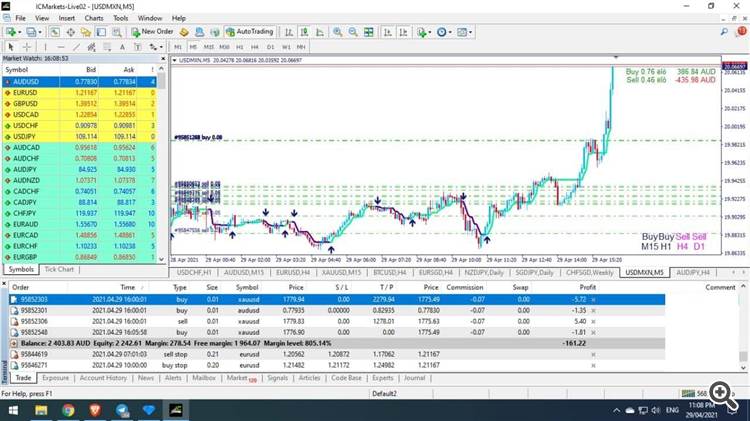Open the Tools menu
This screenshot has width=750, height=421.
[x=121, y=18]
